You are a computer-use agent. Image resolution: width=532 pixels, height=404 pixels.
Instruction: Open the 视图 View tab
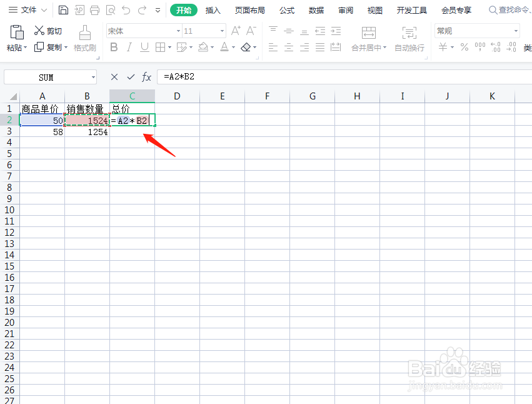click(x=375, y=11)
